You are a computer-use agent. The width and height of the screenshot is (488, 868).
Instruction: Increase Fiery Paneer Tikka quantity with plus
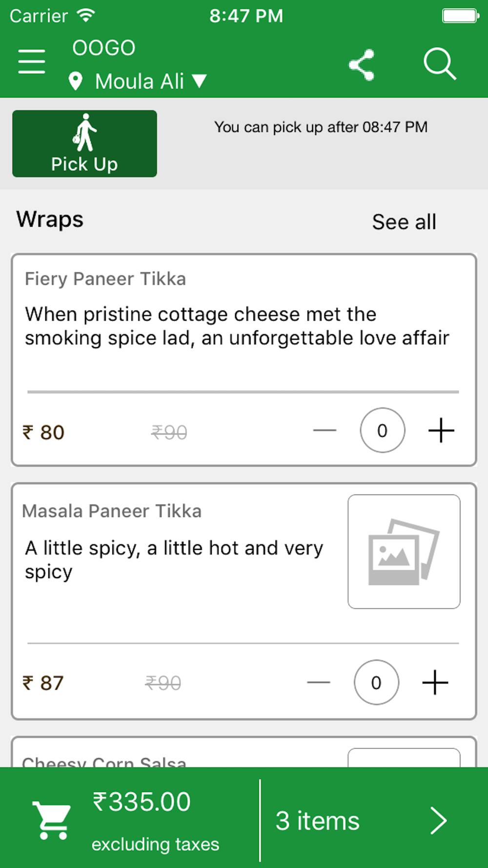coord(441,430)
